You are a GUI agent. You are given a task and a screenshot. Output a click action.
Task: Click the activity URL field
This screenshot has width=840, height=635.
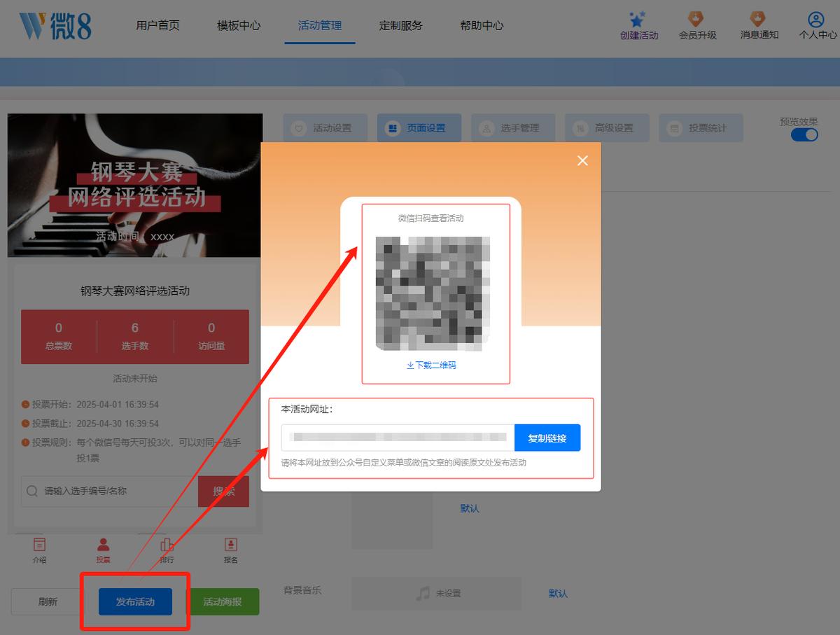(x=398, y=438)
